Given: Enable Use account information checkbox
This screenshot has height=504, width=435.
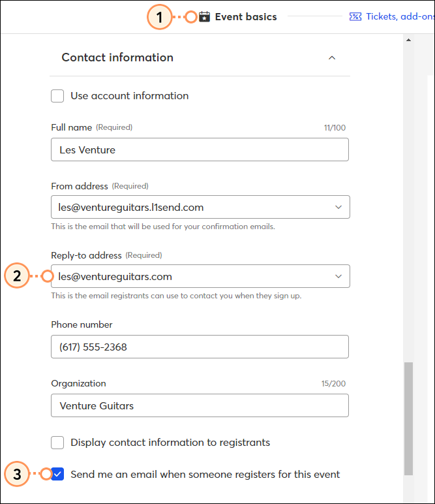Looking at the screenshot, I should point(57,96).
